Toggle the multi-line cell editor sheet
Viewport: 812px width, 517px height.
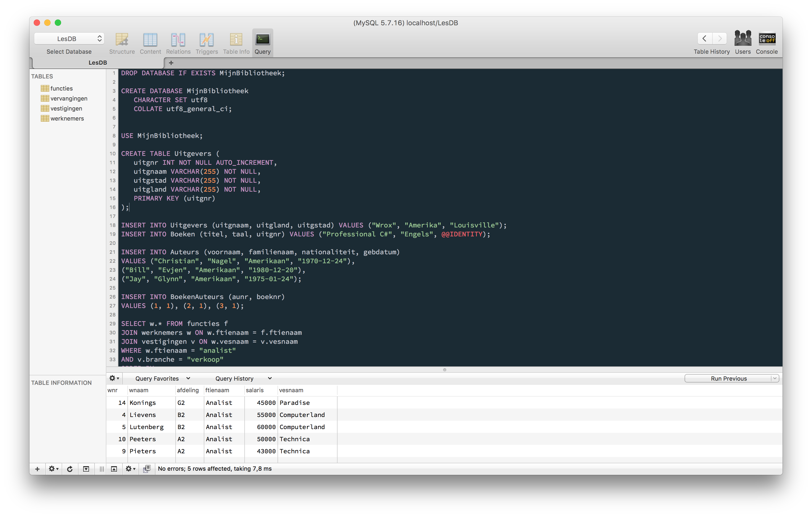pos(147,469)
